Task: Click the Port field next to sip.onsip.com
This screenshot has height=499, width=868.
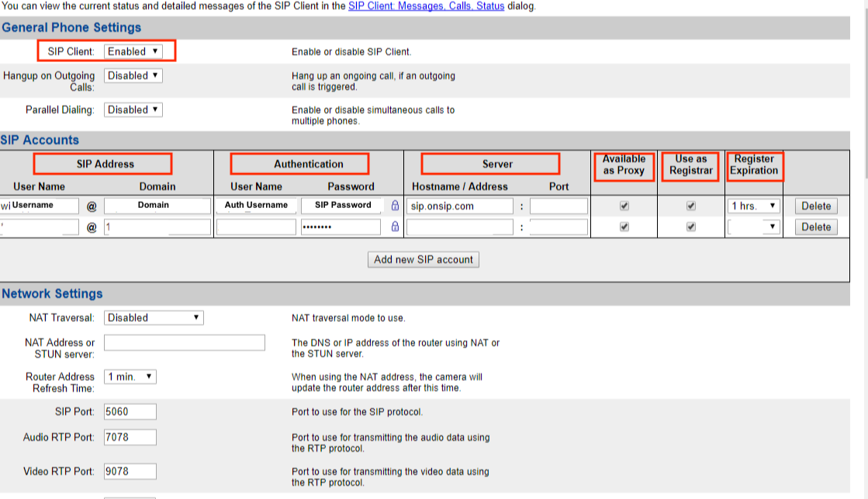Action: 558,206
